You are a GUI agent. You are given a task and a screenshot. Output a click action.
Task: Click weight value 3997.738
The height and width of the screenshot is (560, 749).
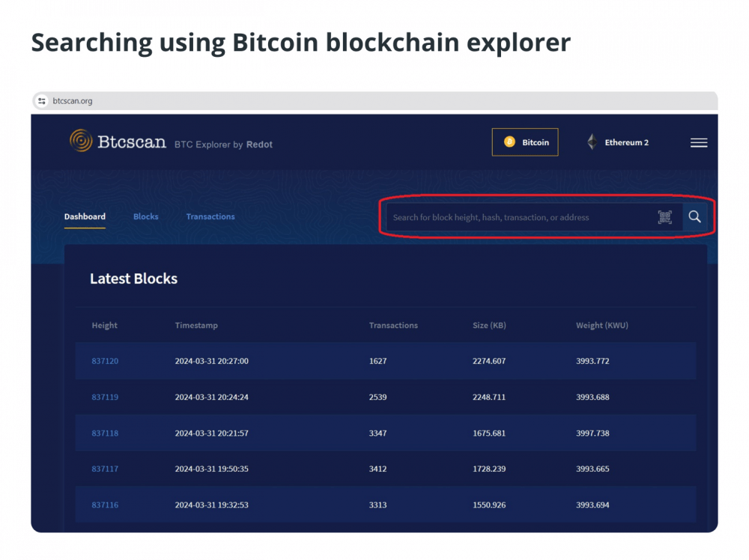click(x=592, y=433)
